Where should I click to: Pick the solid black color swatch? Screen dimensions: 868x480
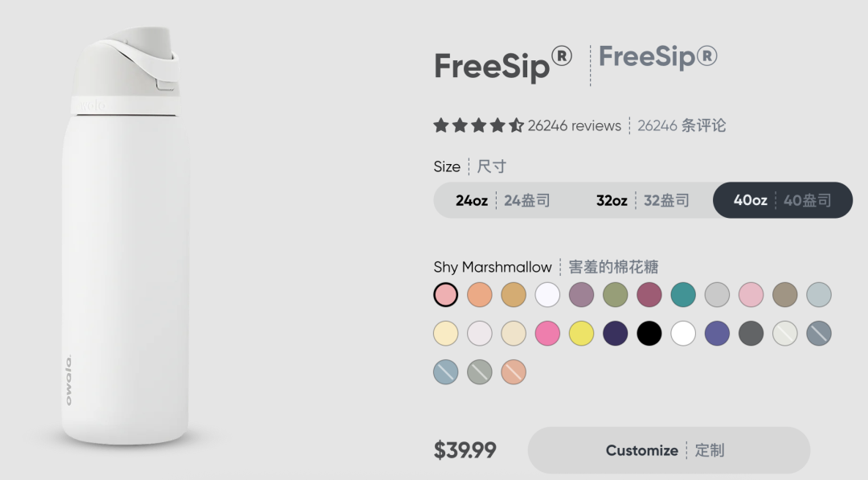pyautogui.click(x=649, y=333)
